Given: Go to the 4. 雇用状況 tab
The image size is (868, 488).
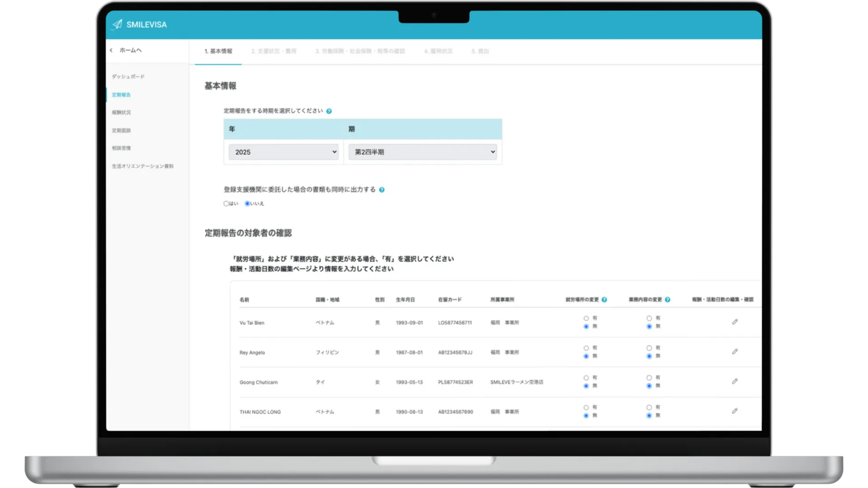Looking at the screenshot, I should coord(438,51).
